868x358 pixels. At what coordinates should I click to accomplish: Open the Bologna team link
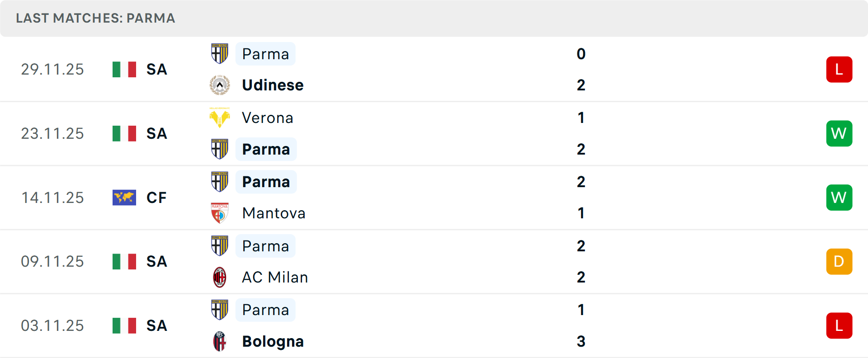pos(273,341)
